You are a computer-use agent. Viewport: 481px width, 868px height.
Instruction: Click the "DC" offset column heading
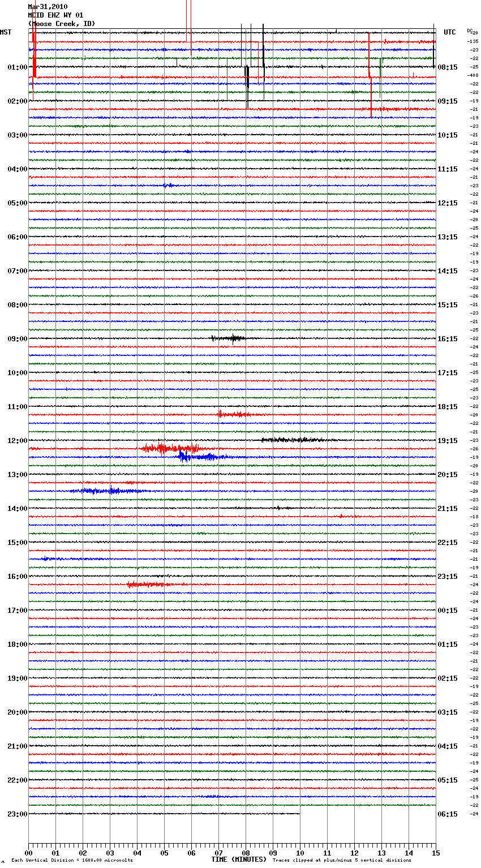(470, 31)
